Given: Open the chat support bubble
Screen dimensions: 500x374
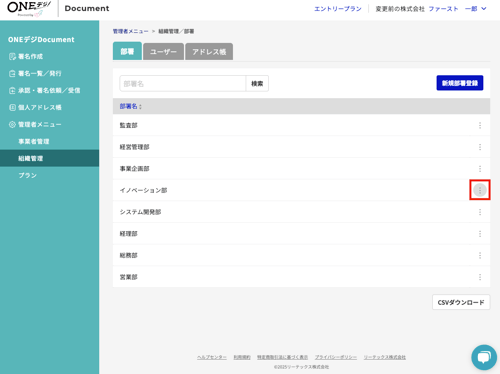Looking at the screenshot, I should [x=484, y=357].
